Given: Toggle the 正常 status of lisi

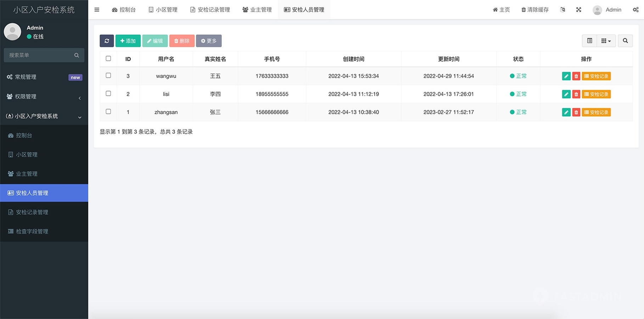Looking at the screenshot, I should point(518,94).
